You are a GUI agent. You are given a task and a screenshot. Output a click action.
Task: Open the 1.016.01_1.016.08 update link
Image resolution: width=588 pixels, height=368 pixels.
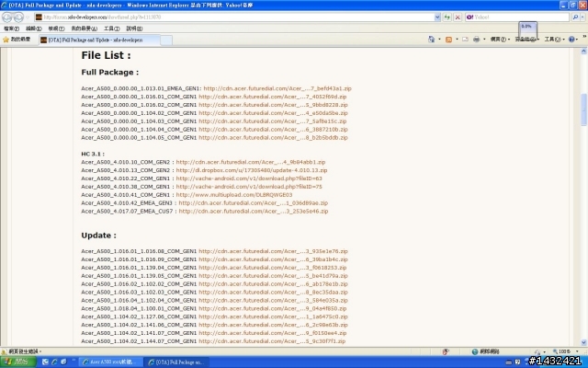273,251
